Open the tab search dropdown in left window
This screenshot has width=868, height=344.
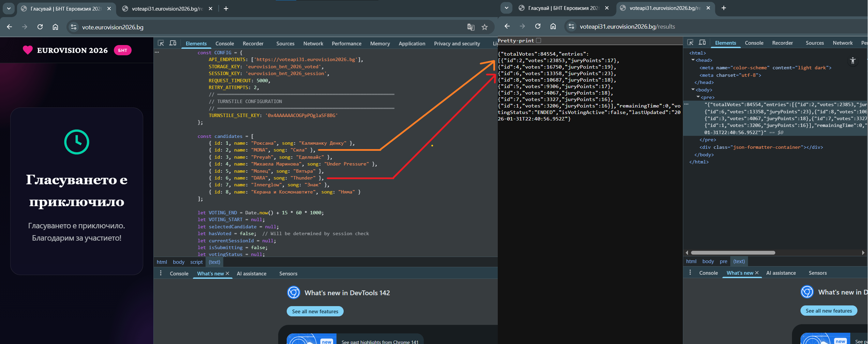point(9,9)
